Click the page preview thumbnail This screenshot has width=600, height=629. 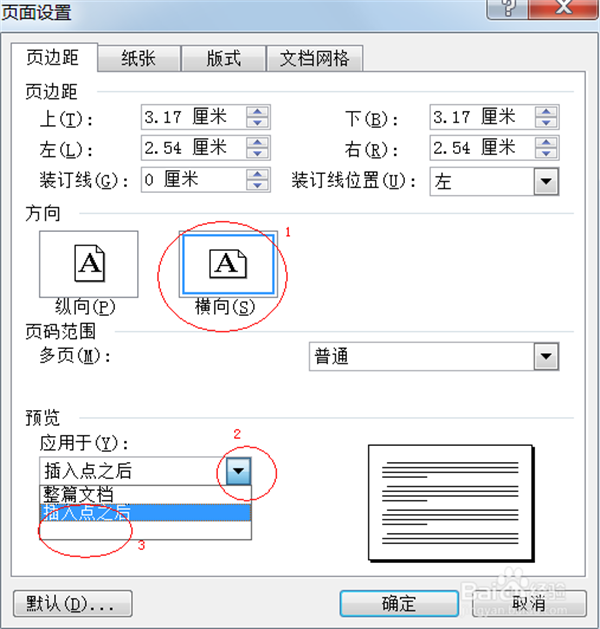[x=450, y=503]
